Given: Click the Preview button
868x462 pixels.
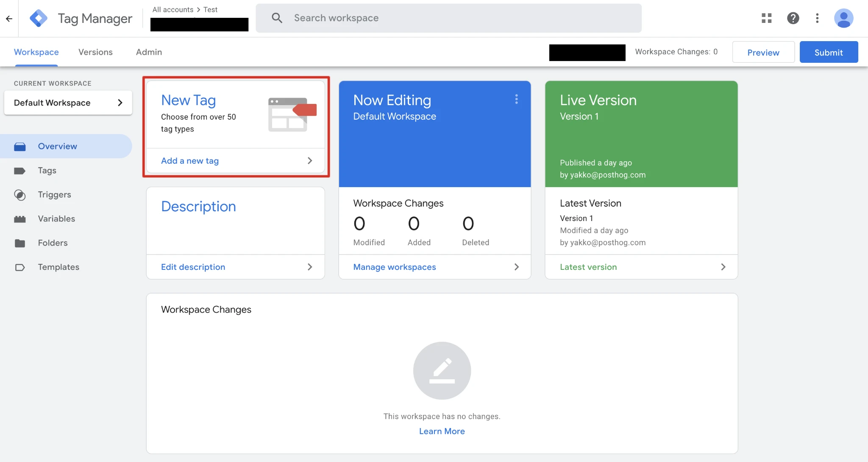Looking at the screenshot, I should click(763, 52).
